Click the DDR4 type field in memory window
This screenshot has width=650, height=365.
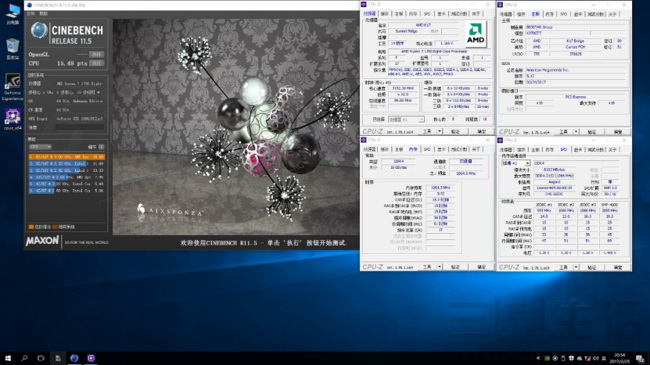(x=398, y=161)
